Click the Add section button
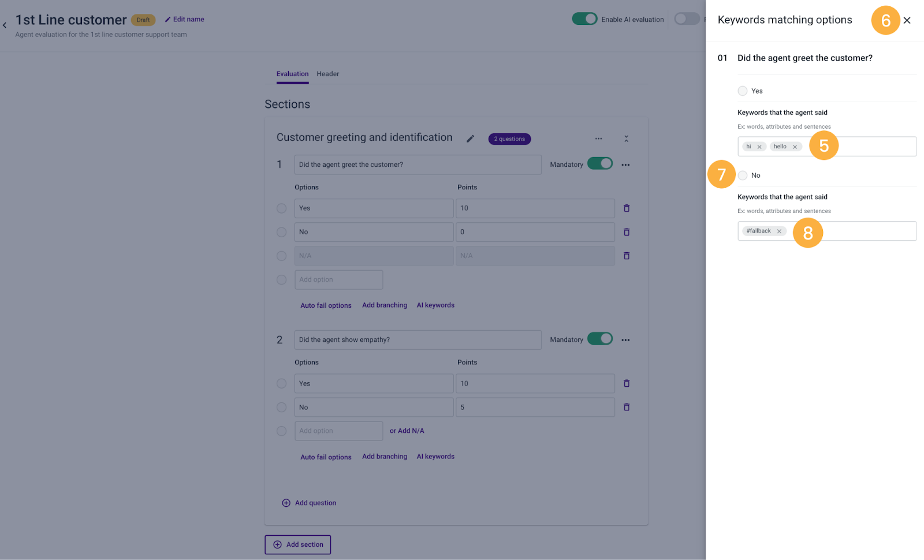 click(298, 544)
